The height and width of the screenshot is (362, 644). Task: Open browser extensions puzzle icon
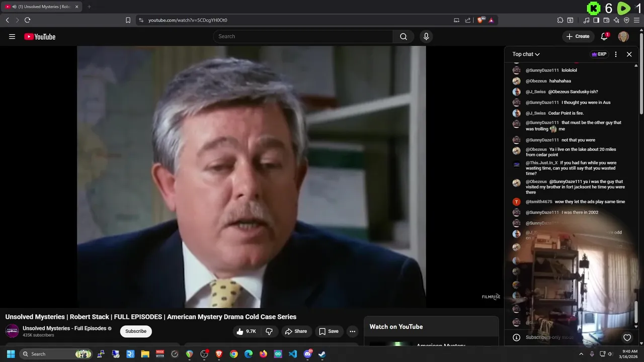point(560,20)
